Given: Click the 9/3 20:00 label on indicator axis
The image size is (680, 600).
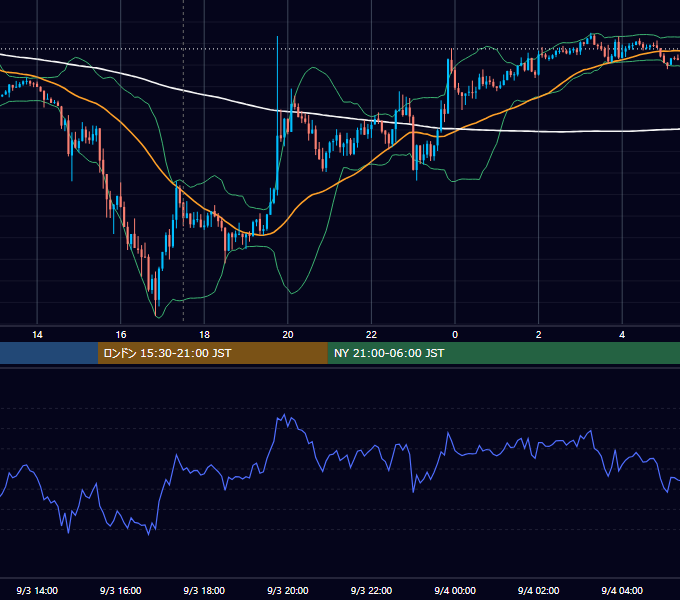Looking at the screenshot, I should coord(288,590).
